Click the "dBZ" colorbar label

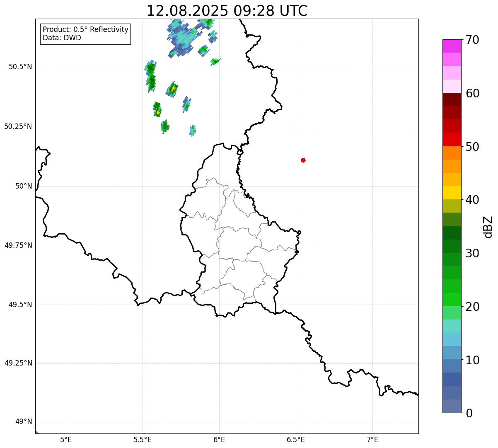(488, 227)
